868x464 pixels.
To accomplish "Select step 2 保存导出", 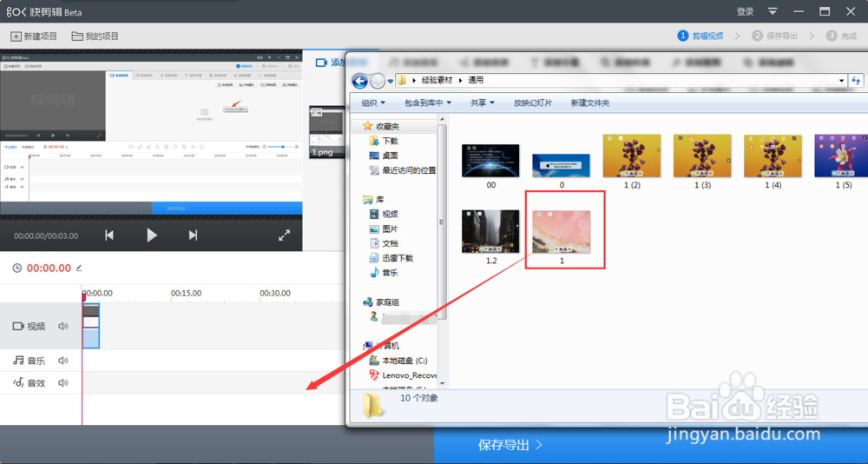I will click(774, 36).
